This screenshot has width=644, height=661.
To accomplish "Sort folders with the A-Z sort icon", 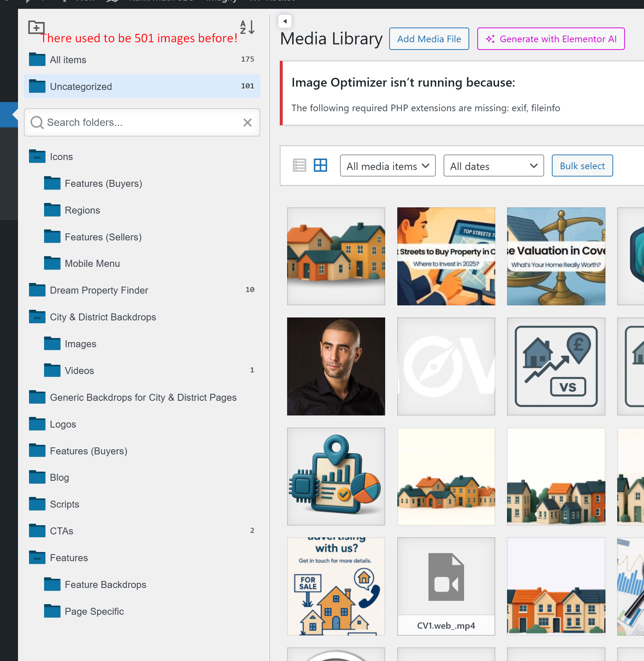I will 247,27.
